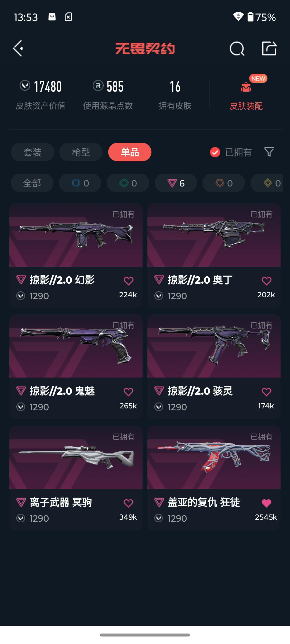The height and width of the screenshot is (644, 290).
Task: Open 掠影//2.0 奥丁 skin thumbnail
Action: [214, 235]
